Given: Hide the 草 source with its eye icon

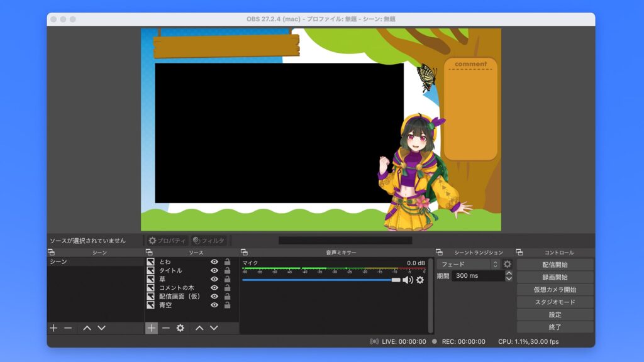Looking at the screenshot, I should [214, 278].
